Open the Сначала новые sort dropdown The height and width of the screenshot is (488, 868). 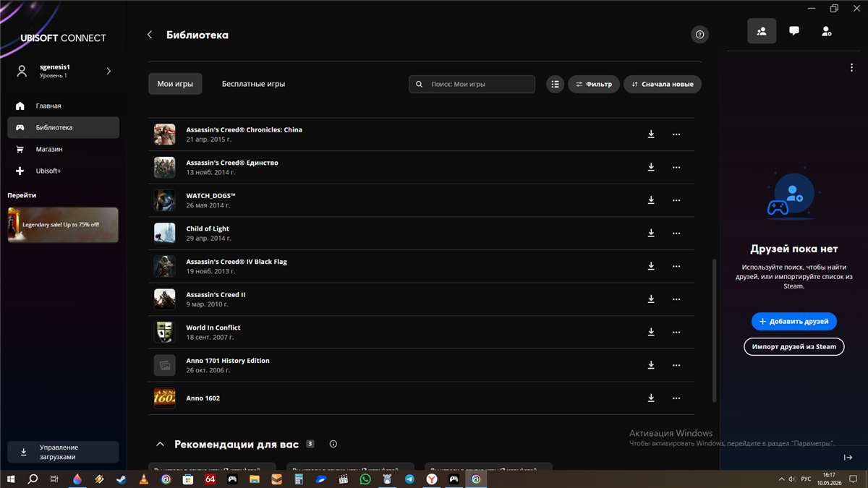(x=663, y=84)
